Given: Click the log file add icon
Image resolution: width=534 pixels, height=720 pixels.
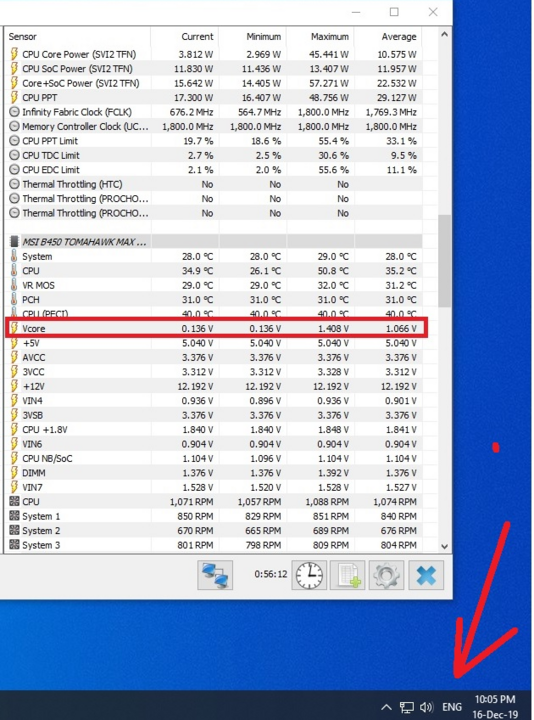Looking at the screenshot, I should (348, 575).
